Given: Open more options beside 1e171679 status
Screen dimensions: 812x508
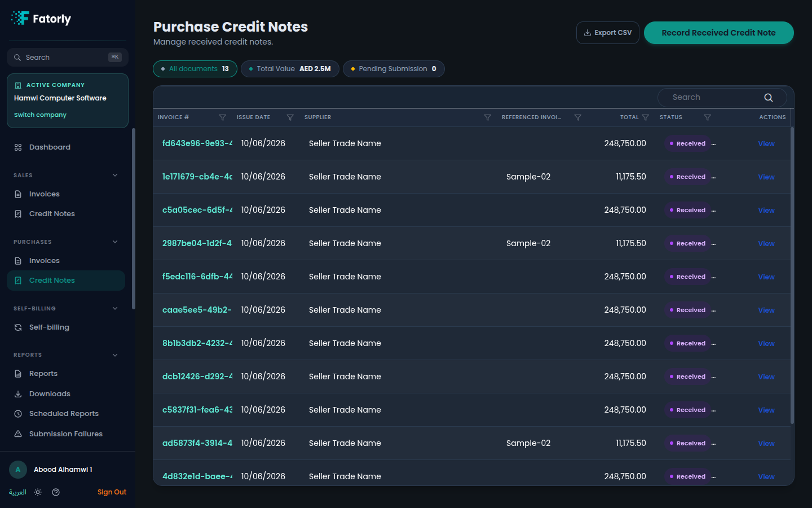Looking at the screenshot, I should pos(713,177).
